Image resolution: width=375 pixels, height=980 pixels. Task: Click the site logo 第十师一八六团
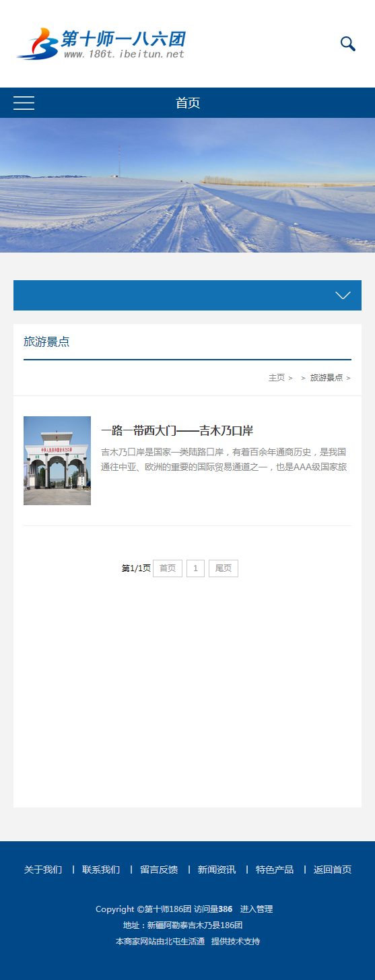pos(100,44)
